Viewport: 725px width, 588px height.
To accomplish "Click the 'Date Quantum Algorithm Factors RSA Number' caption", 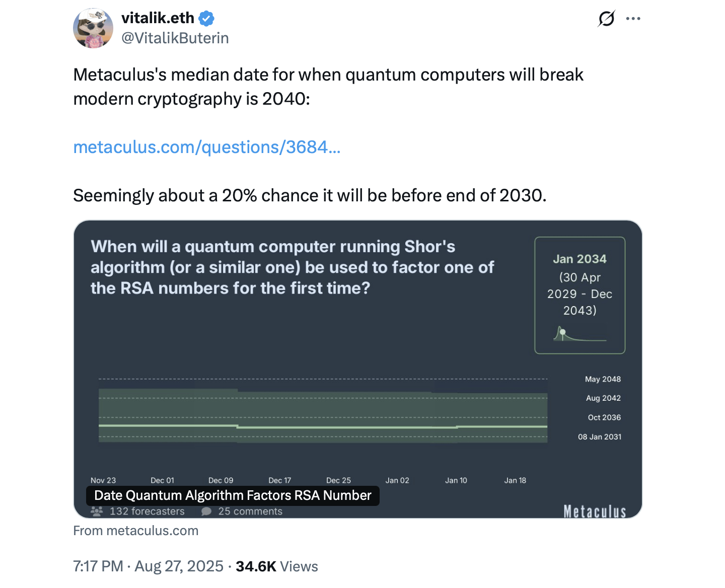I will point(233,495).
